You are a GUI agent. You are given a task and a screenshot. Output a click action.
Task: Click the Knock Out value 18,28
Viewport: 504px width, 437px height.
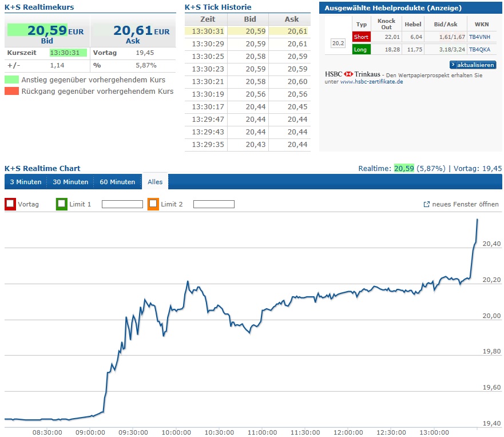tap(392, 50)
